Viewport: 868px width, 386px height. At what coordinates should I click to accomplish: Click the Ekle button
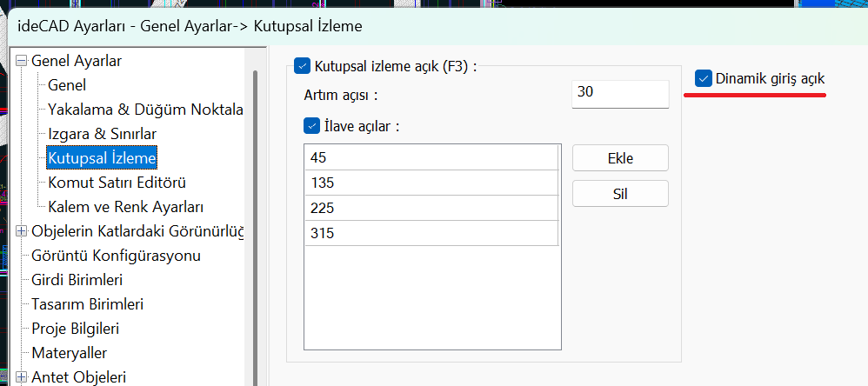pyautogui.click(x=619, y=158)
